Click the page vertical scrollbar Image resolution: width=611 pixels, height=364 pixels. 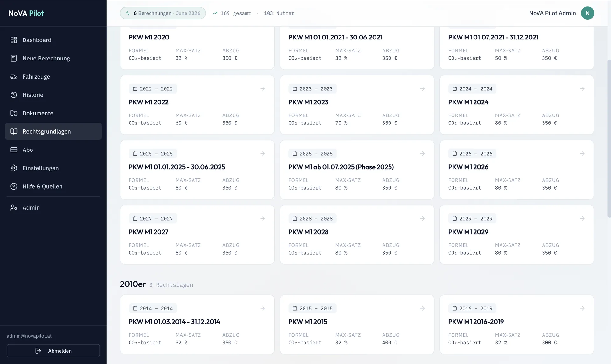(x=609, y=138)
